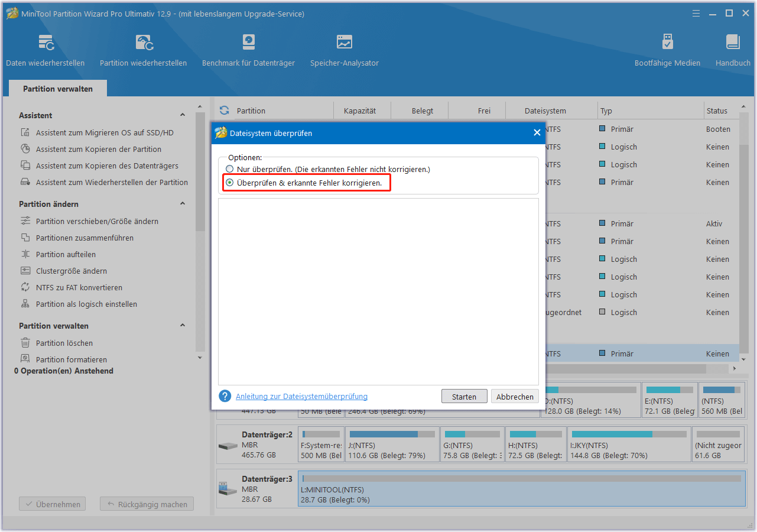
Task: Click the Datenträger:2 disk icon
Action: pyautogui.click(x=228, y=445)
